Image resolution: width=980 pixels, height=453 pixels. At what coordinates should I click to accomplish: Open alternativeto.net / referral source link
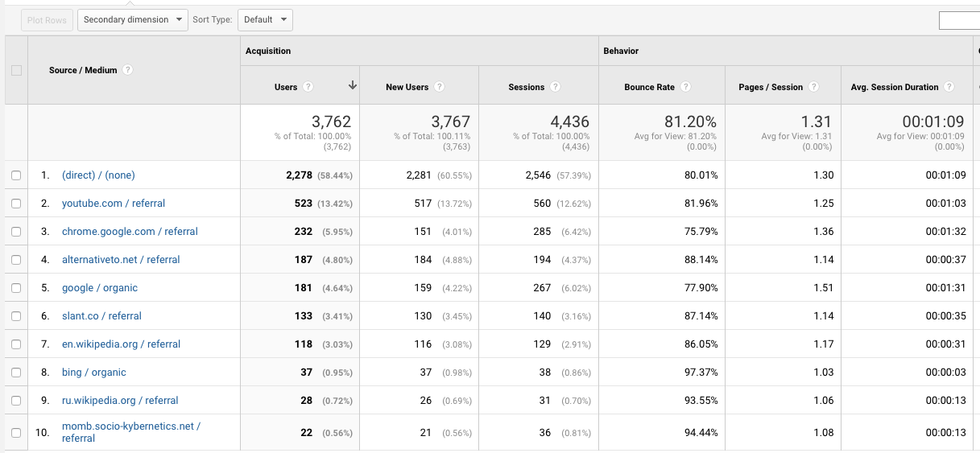click(x=121, y=260)
